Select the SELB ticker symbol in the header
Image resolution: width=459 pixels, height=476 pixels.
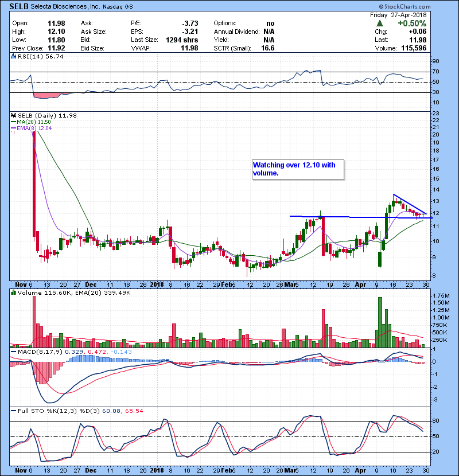(19, 6)
